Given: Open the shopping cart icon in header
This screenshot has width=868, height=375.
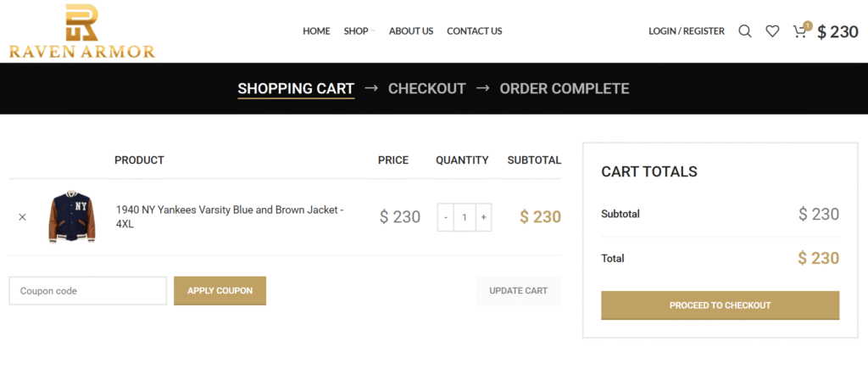Looking at the screenshot, I should 799,31.
